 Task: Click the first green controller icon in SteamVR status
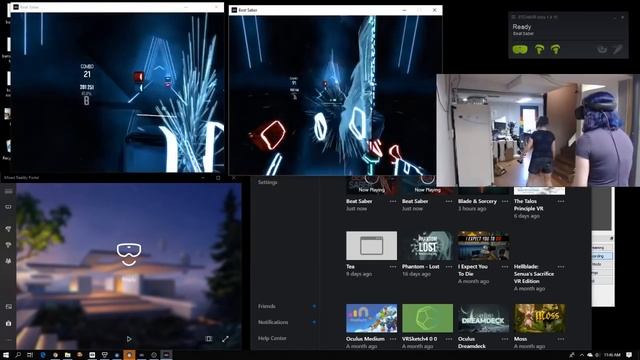(x=539, y=50)
